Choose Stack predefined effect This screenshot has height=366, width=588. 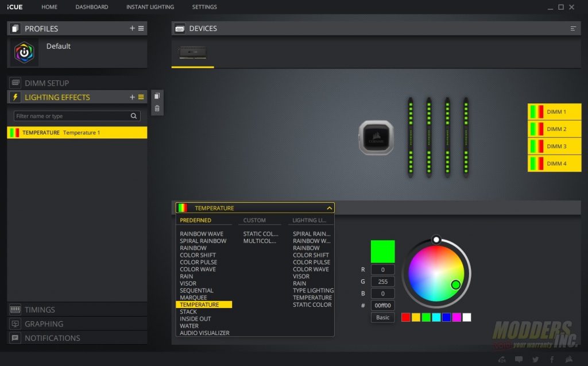coord(188,312)
